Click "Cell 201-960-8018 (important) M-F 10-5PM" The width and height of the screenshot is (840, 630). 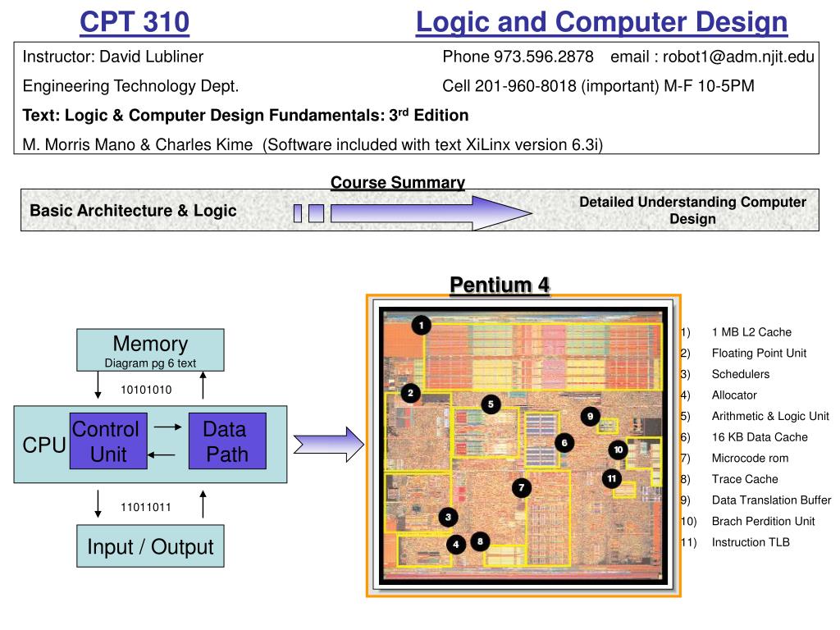pos(598,86)
